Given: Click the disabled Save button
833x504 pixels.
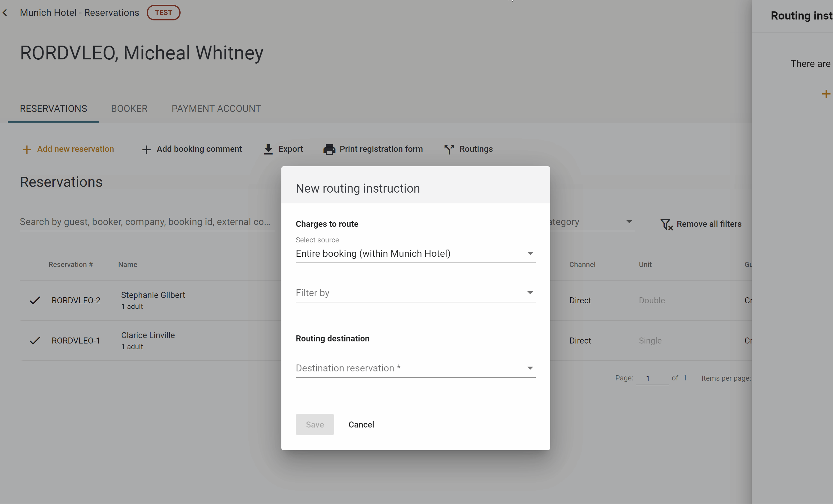Looking at the screenshot, I should tap(315, 424).
